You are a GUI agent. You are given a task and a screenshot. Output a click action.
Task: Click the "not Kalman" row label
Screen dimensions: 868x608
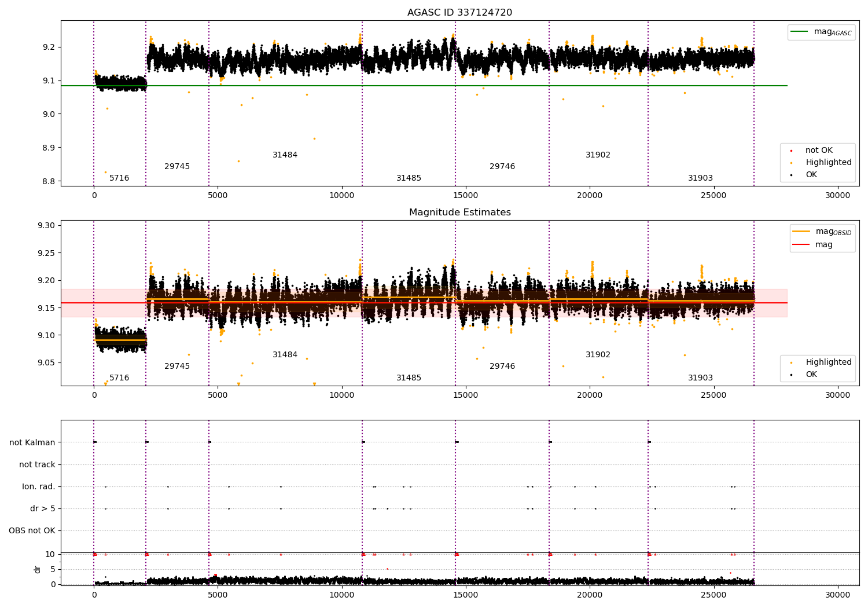point(32,443)
